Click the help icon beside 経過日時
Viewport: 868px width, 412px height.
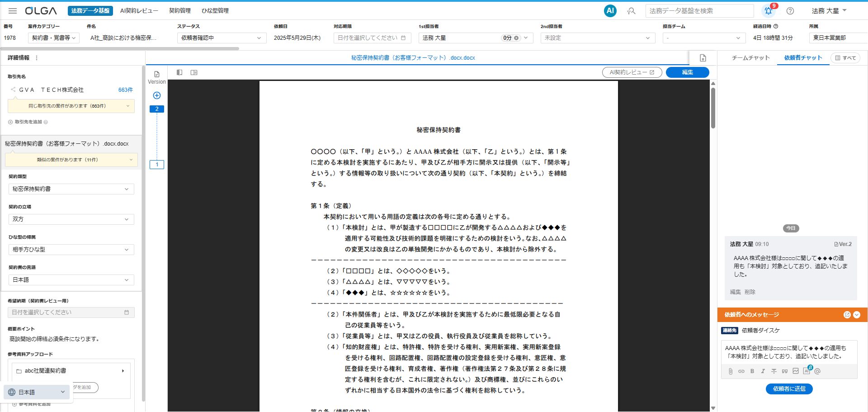point(776,26)
